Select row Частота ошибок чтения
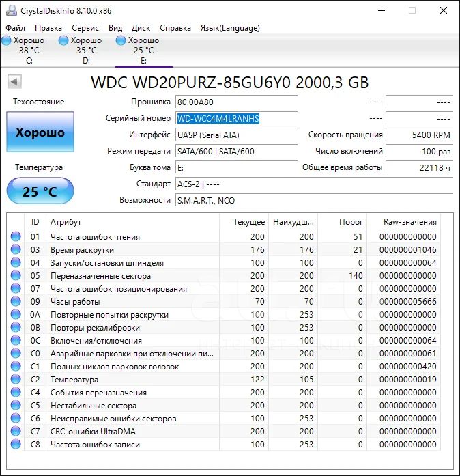 click(x=224, y=236)
